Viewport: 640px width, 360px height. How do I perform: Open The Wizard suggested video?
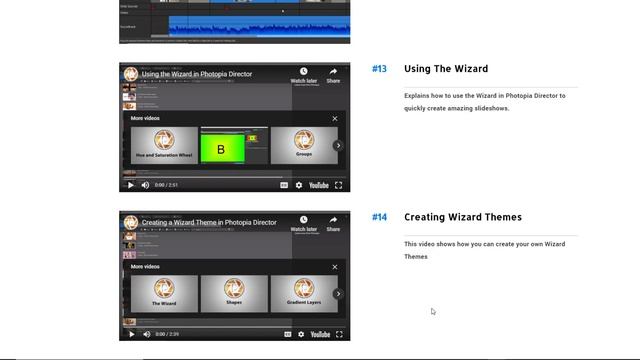tap(164, 294)
